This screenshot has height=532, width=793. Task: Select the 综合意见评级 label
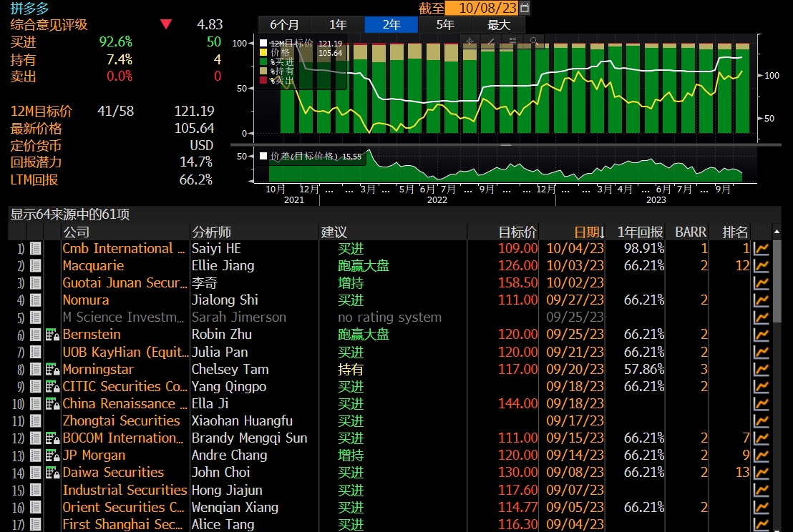pos(49,25)
